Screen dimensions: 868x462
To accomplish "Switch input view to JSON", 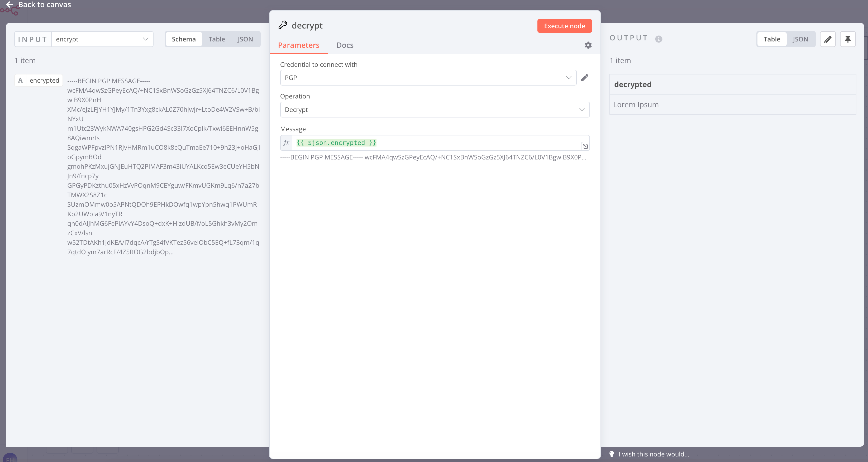I will pyautogui.click(x=245, y=39).
